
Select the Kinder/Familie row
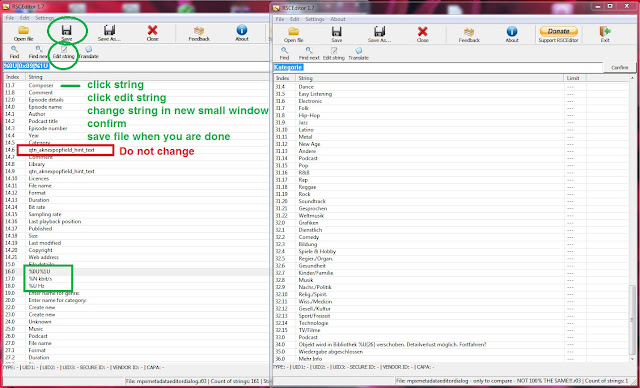point(451,273)
